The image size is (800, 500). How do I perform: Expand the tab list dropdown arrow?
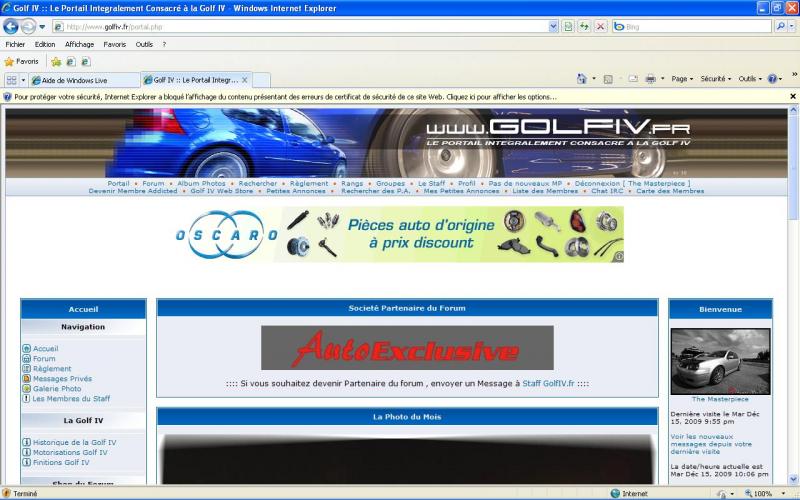23,80
